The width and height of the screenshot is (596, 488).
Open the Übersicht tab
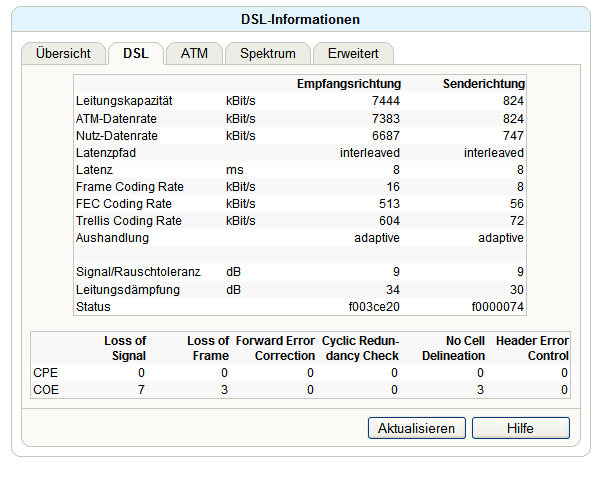pos(63,54)
